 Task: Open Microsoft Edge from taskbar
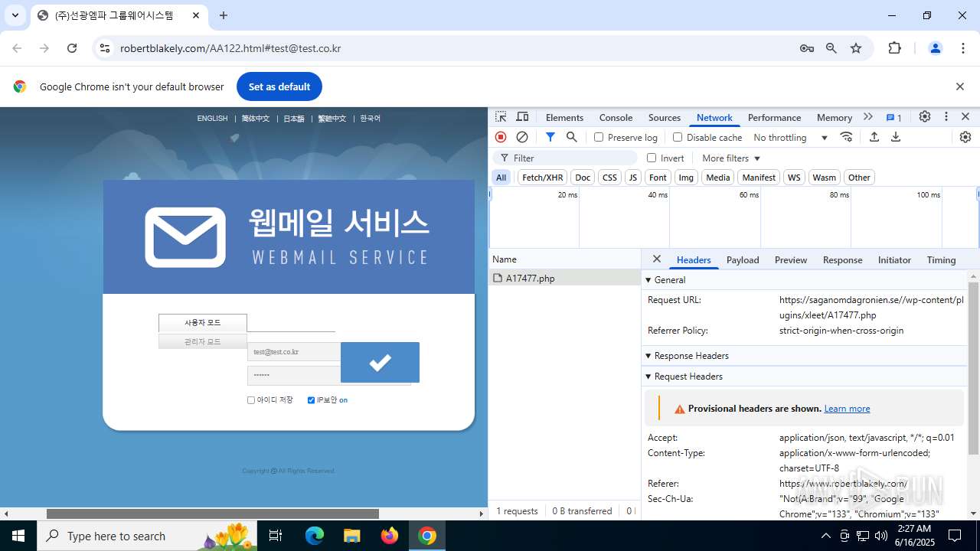[x=315, y=536]
